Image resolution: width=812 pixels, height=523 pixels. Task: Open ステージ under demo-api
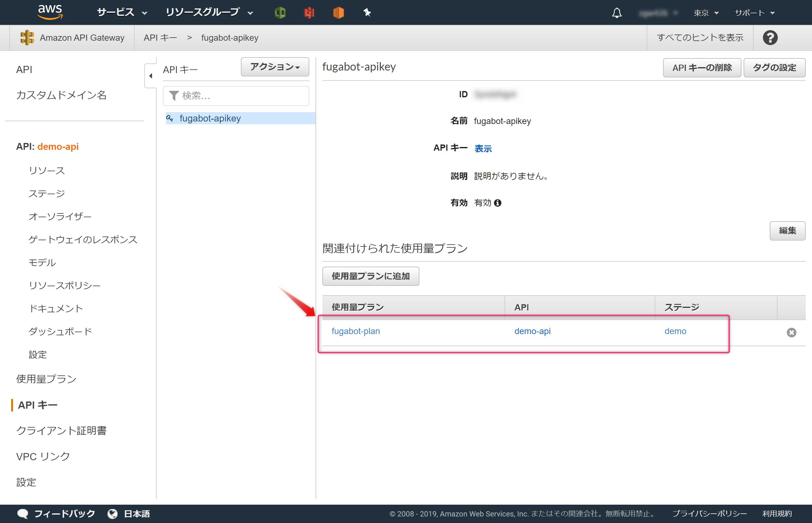(47, 194)
